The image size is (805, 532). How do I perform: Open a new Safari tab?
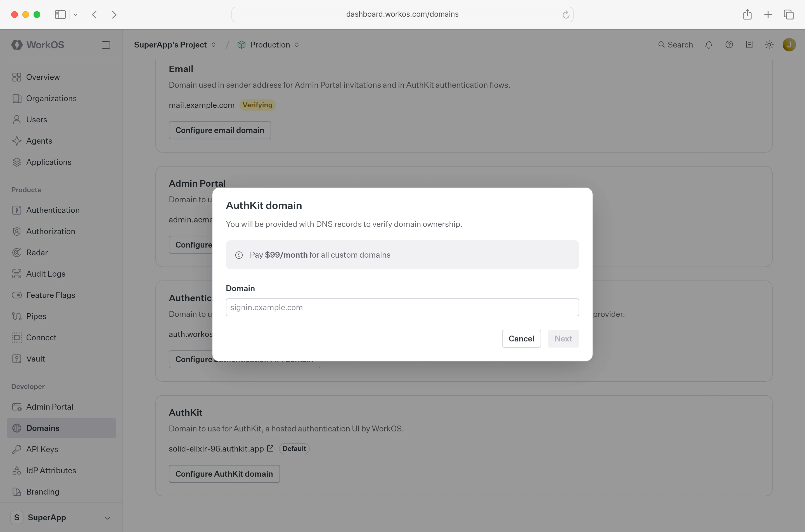point(768,15)
